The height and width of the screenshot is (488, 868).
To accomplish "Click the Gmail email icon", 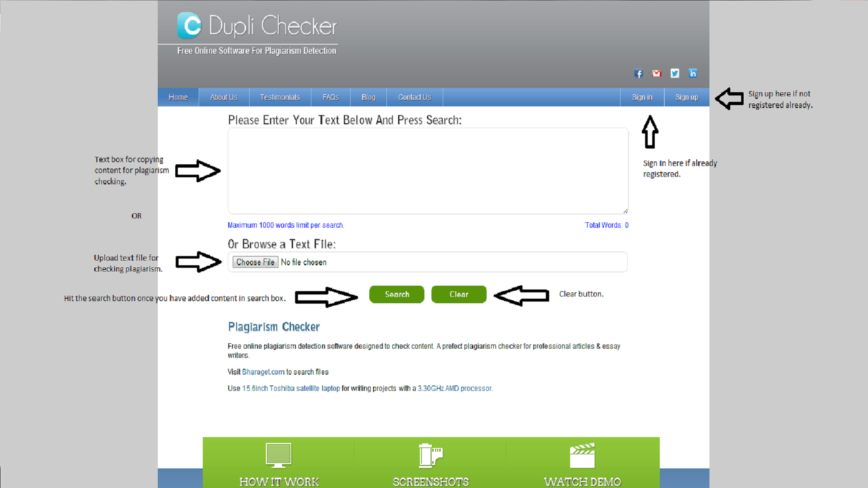I will pos(656,73).
